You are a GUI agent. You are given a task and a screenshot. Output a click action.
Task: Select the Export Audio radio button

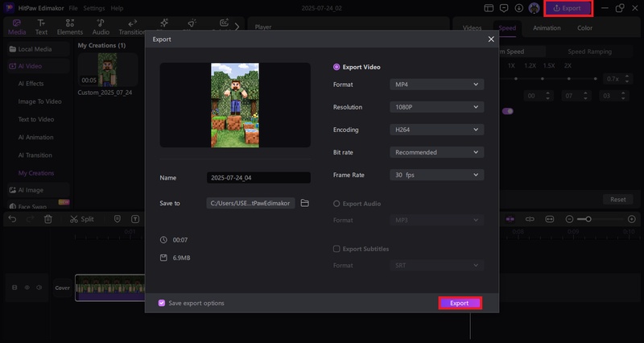[x=336, y=204]
